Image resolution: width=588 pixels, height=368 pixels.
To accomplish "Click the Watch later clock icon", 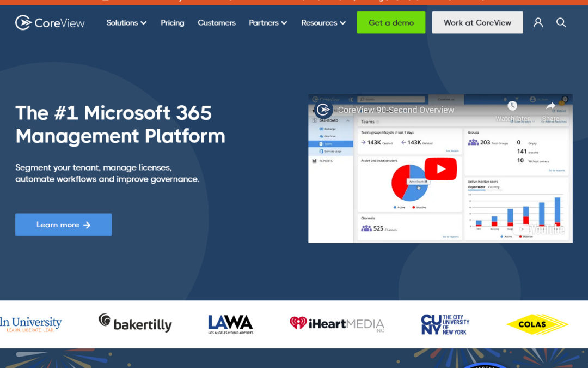I will (512, 106).
